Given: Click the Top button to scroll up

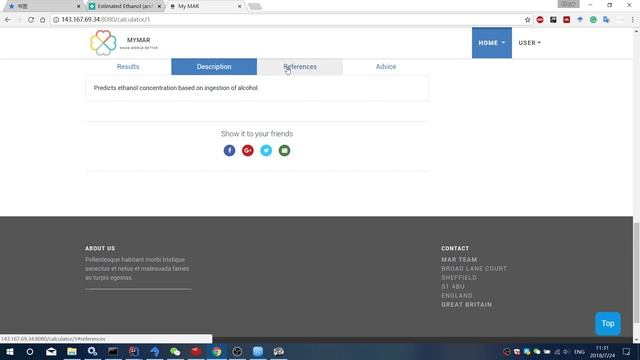Looking at the screenshot, I should (608, 324).
